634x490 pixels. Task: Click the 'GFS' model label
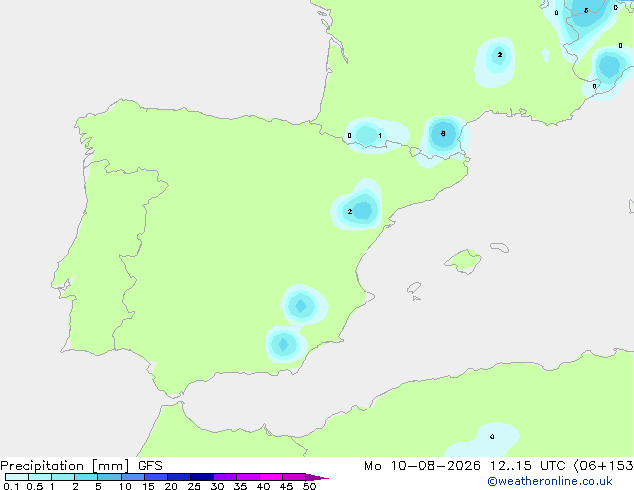click(x=150, y=466)
